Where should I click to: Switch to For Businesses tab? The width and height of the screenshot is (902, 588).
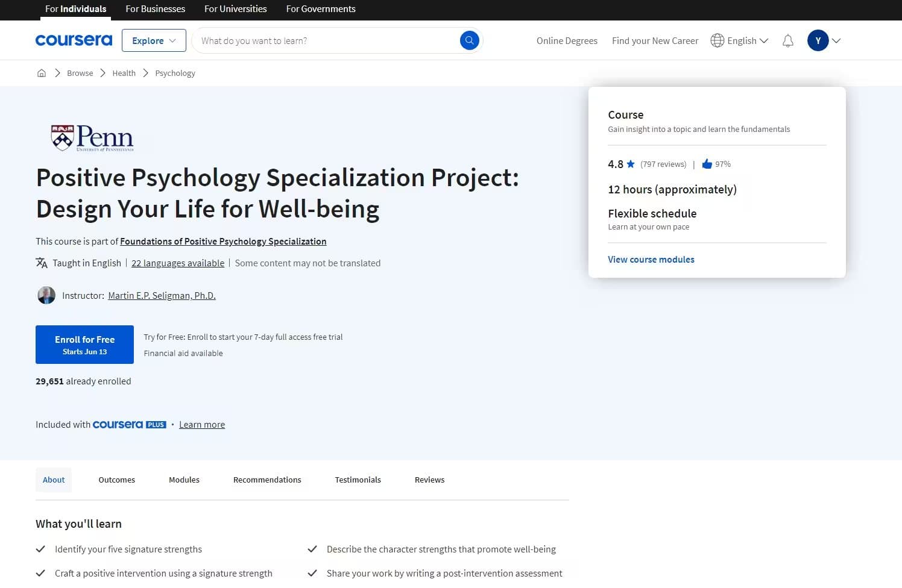(156, 9)
